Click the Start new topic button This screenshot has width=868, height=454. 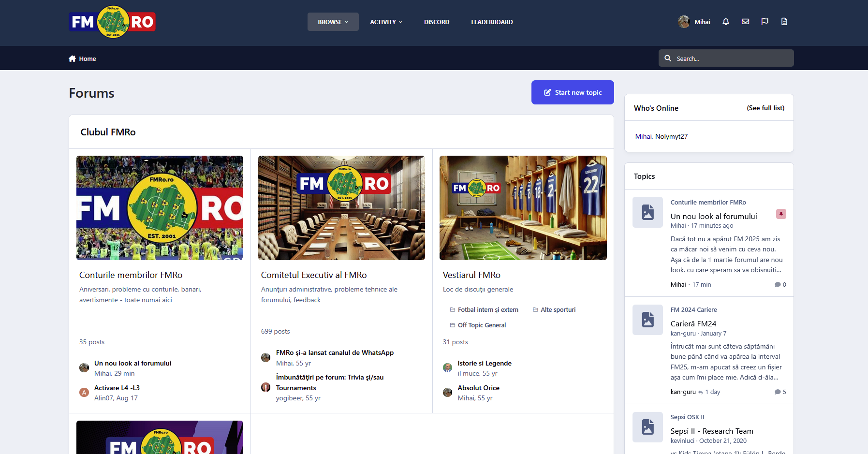click(x=573, y=92)
